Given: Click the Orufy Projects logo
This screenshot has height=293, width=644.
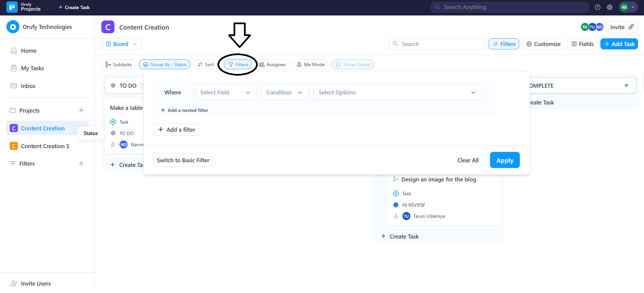Looking at the screenshot, I should tap(12, 7).
